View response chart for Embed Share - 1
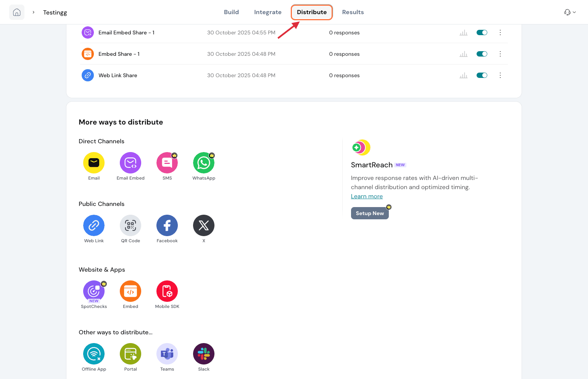 463,54
